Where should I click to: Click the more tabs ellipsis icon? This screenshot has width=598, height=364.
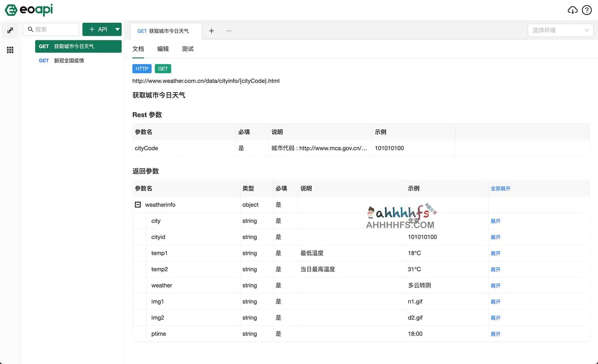point(229,31)
